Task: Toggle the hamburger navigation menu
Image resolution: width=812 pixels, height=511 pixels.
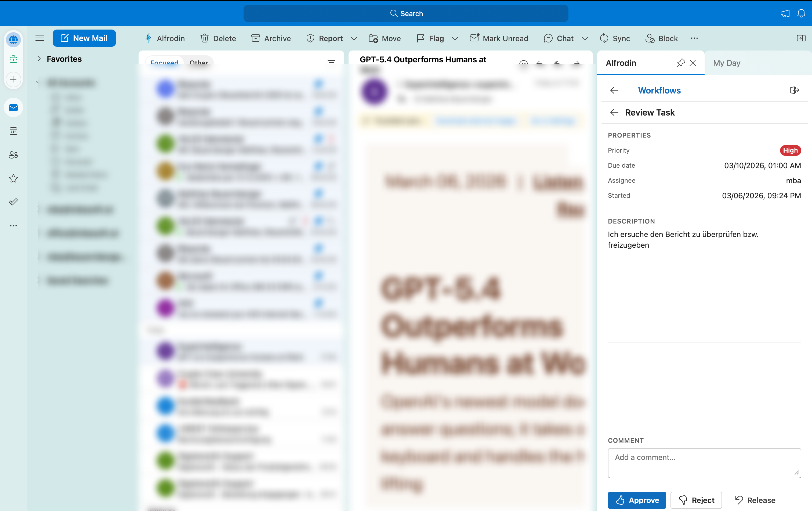Action: click(x=40, y=38)
